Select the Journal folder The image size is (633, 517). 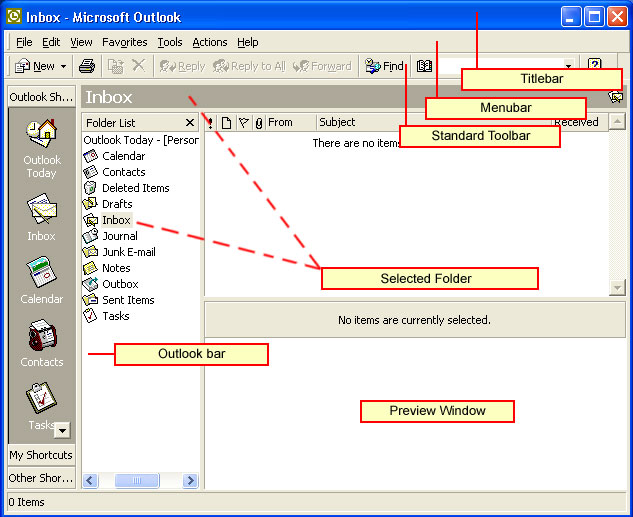[110, 236]
